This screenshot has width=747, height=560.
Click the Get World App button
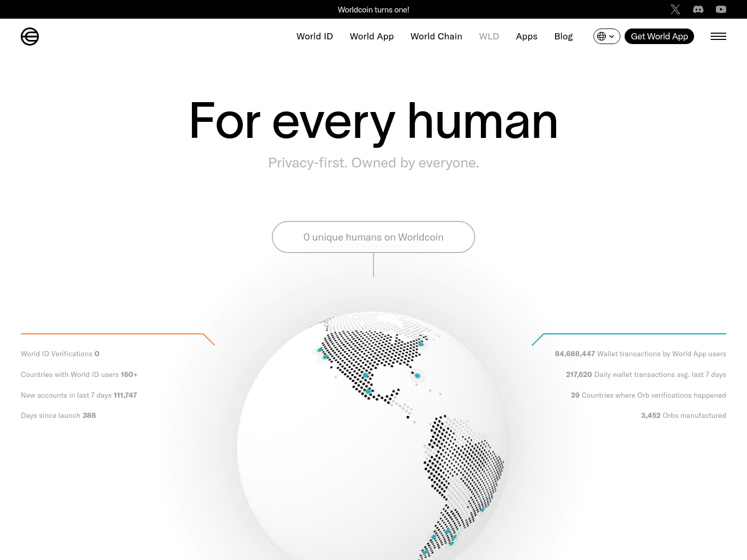point(659,36)
